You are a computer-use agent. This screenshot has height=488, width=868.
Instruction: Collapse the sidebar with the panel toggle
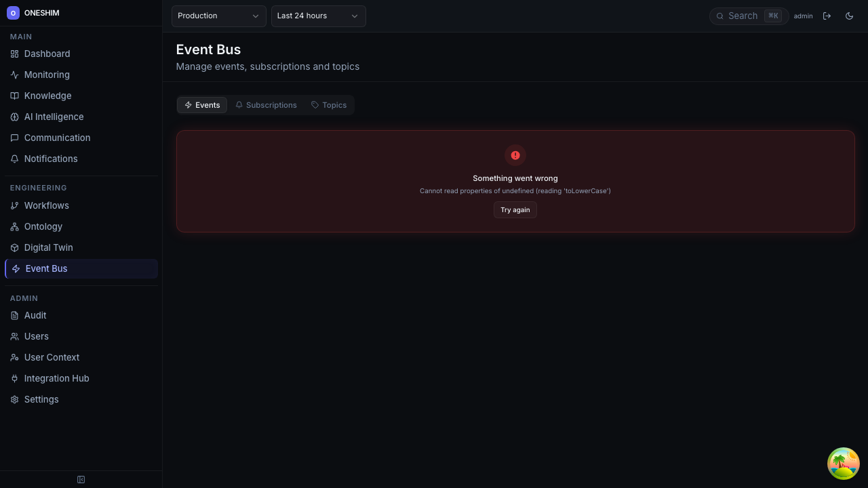tap(81, 479)
